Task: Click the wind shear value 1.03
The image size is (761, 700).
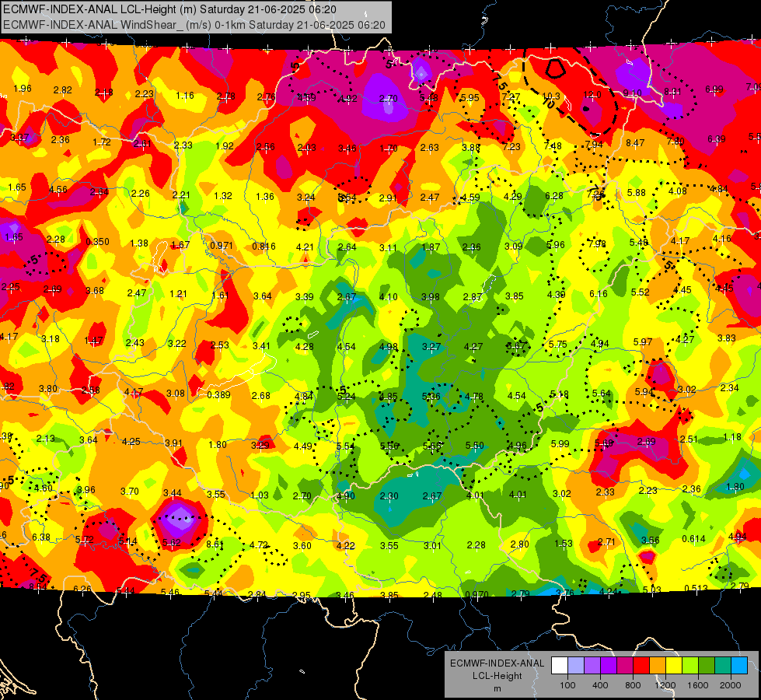Action: (x=260, y=495)
